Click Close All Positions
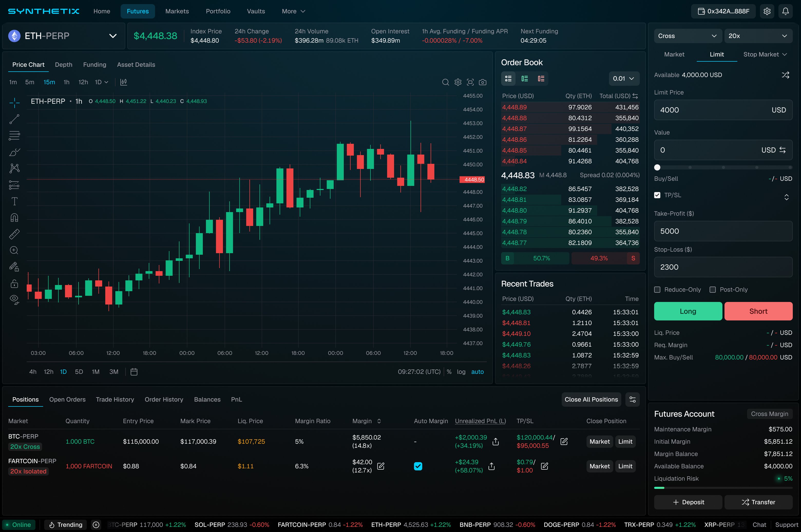The width and height of the screenshot is (801, 532). point(591,399)
